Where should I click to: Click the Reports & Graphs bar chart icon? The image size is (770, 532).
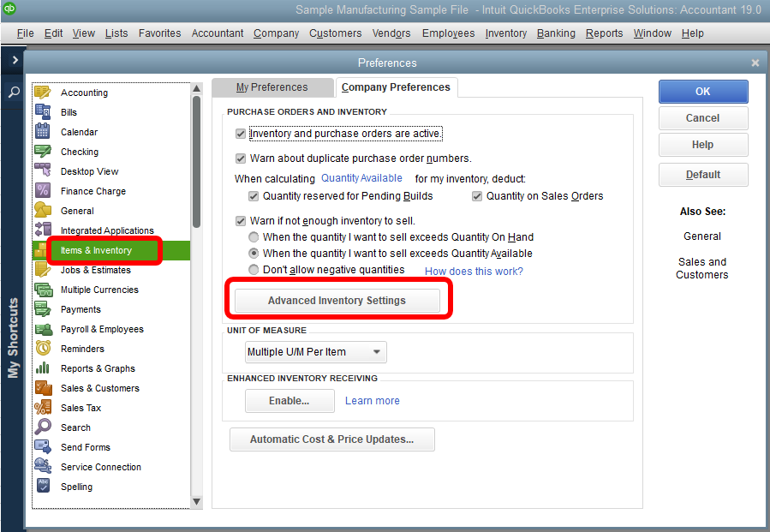coord(43,368)
